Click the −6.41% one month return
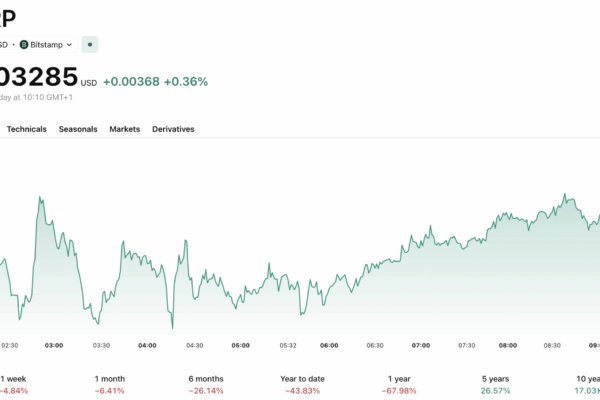The image size is (600, 400). pyautogui.click(x=109, y=391)
